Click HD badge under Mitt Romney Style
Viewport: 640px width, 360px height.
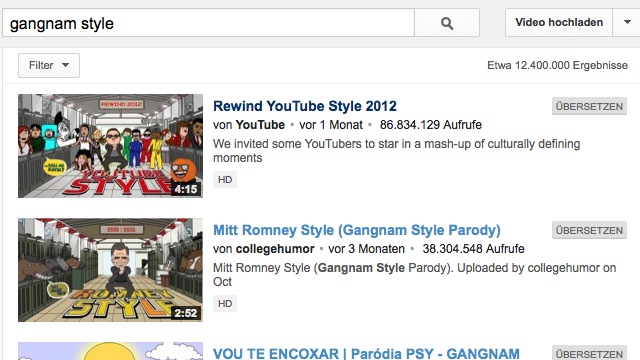[x=225, y=304]
